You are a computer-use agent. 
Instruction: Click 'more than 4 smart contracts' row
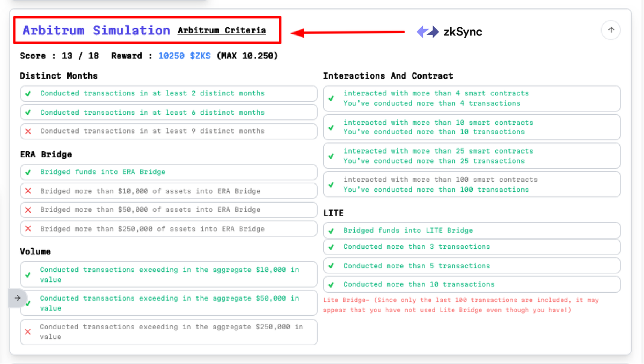point(472,99)
